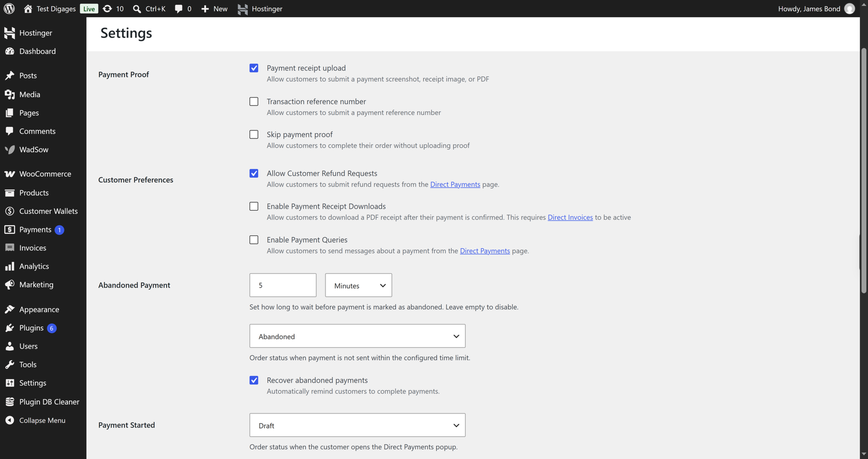This screenshot has width=868, height=459.
Task: Click the WordPress logo icon
Action: 9,9
